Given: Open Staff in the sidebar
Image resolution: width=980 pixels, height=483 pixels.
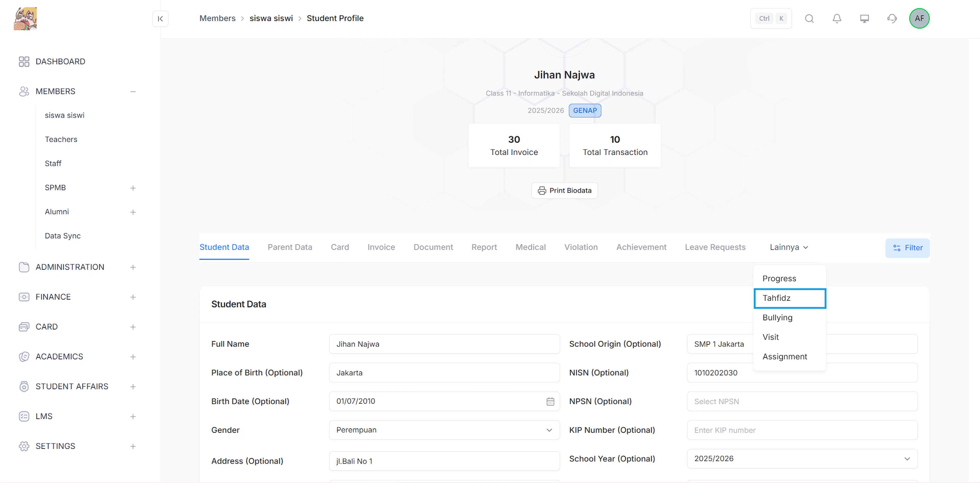Looking at the screenshot, I should [53, 164].
